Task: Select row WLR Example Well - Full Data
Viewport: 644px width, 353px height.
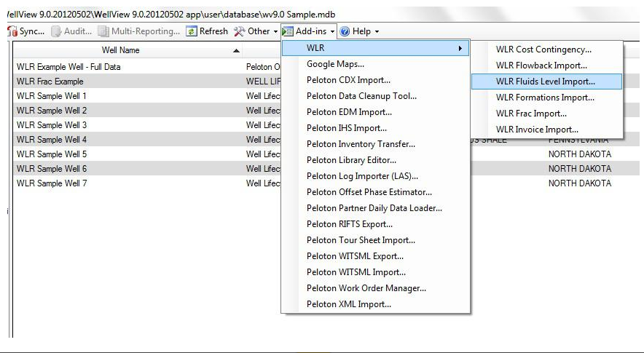Action: pos(147,66)
